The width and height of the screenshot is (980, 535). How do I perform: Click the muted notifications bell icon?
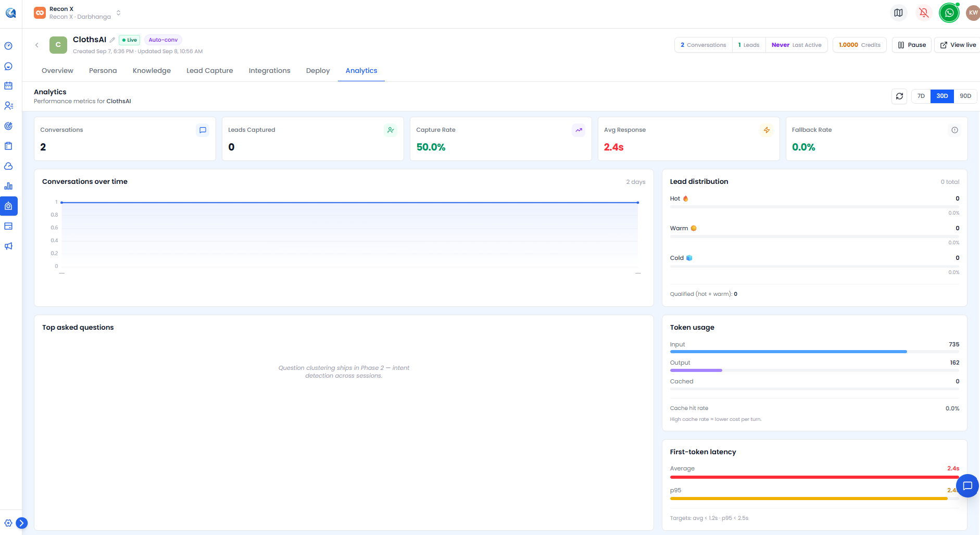click(924, 13)
